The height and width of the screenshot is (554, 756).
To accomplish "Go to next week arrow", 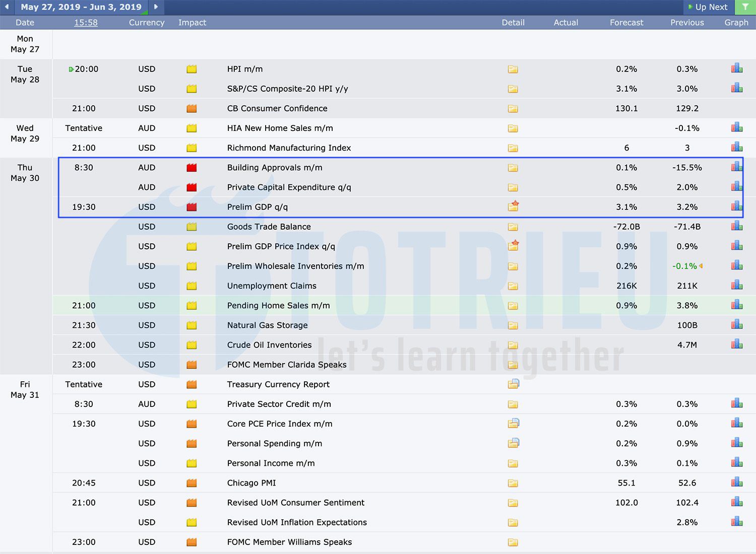I will click(156, 7).
